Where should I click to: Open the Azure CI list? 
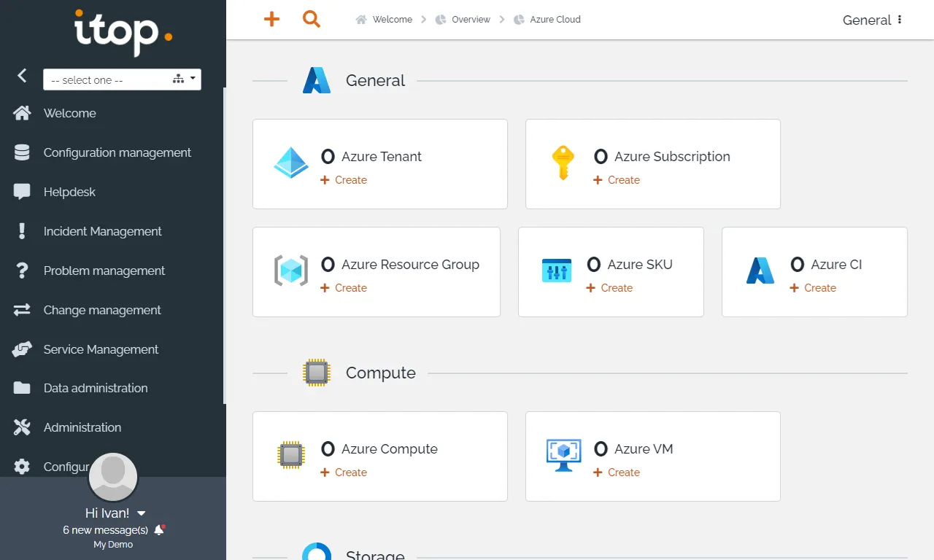pyautogui.click(x=826, y=264)
